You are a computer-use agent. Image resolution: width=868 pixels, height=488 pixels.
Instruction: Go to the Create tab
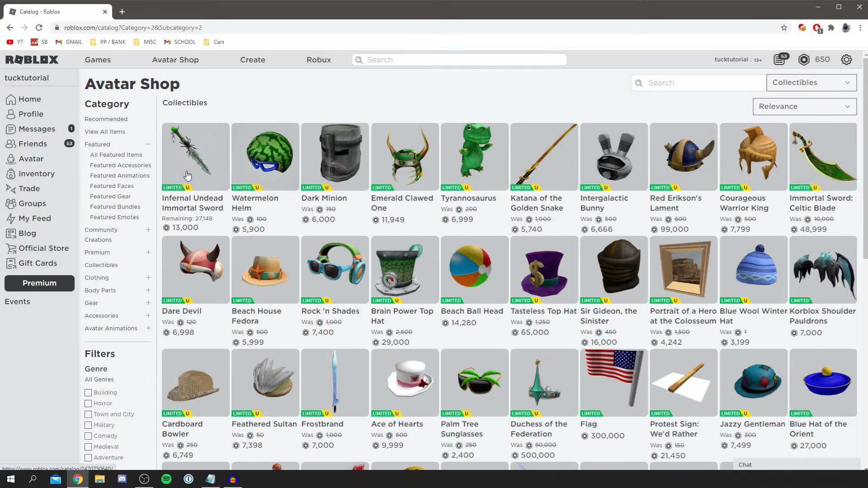253,60
